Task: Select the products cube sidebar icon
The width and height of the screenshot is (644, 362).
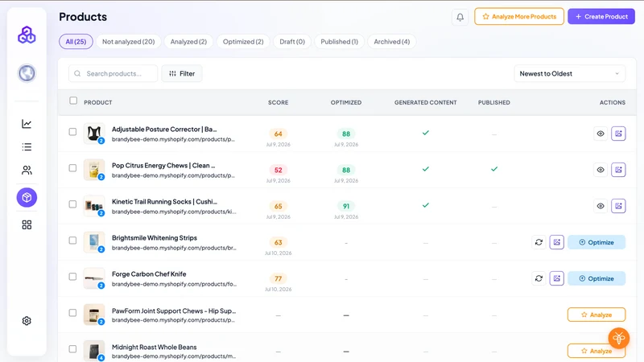Action: (x=27, y=197)
